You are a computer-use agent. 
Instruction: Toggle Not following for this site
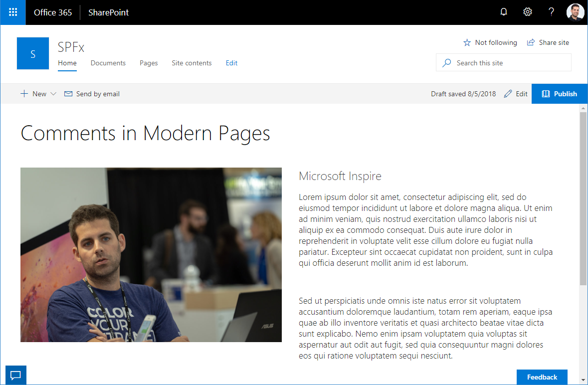tap(490, 42)
